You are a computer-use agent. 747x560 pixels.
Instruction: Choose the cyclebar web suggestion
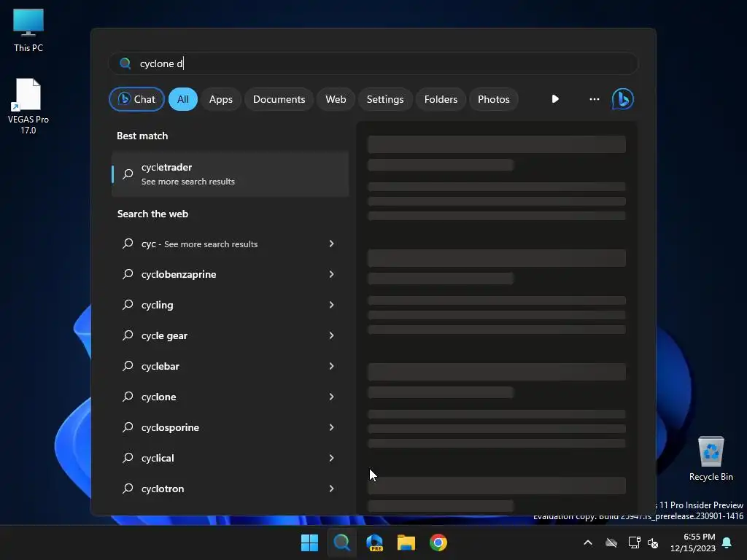[x=230, y=366]
